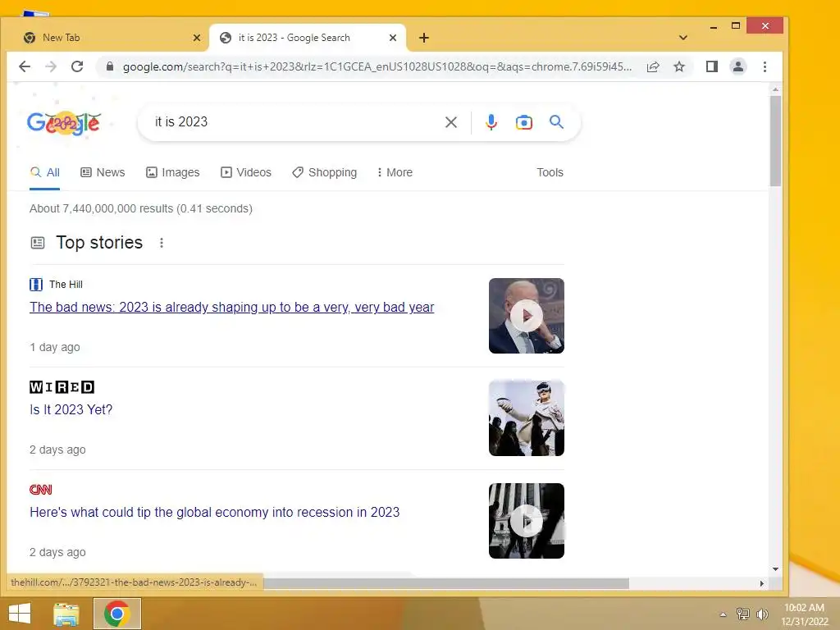This screenshot has width=840, height=630.
Task: Click the address bar URL
Action: point(377,67)
